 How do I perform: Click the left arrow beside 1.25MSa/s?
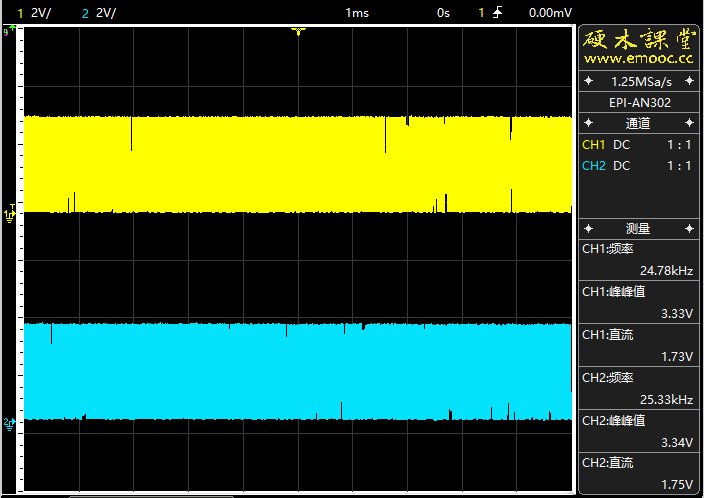[589, 80]
